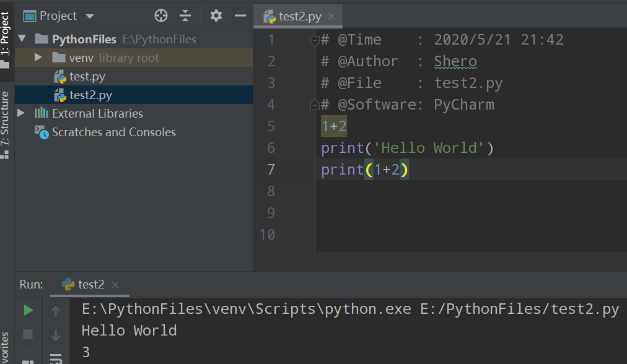Click the PyCharm text in line 4 comment
Screen dimensions: 627x364
click(x=464, y=105)
